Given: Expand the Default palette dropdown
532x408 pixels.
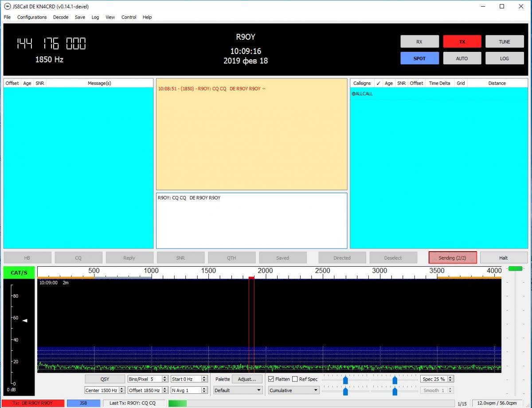Looking at the screenshot, I should pos(238,390).
